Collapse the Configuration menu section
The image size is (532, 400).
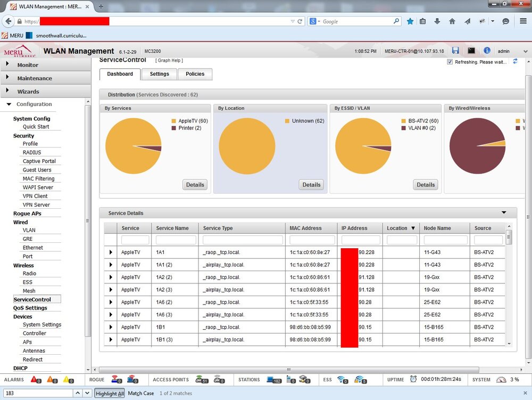click(x=9, y=104)
